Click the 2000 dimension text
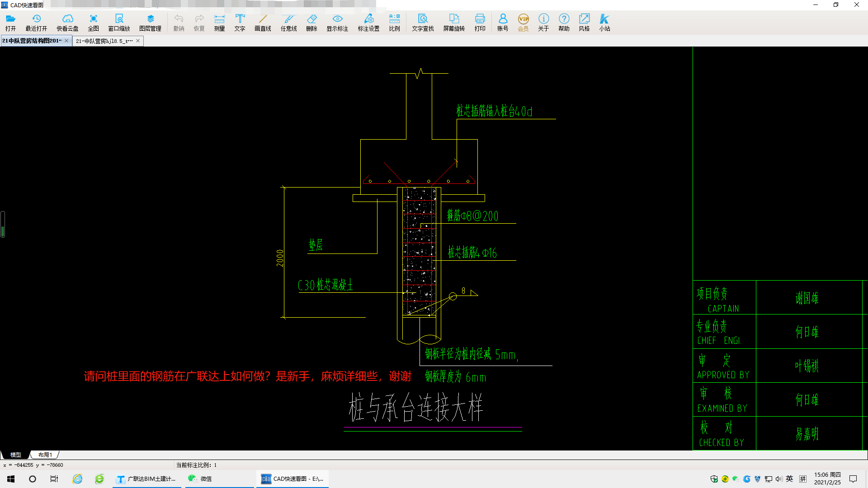868x488 pixels. click(280, 258)
